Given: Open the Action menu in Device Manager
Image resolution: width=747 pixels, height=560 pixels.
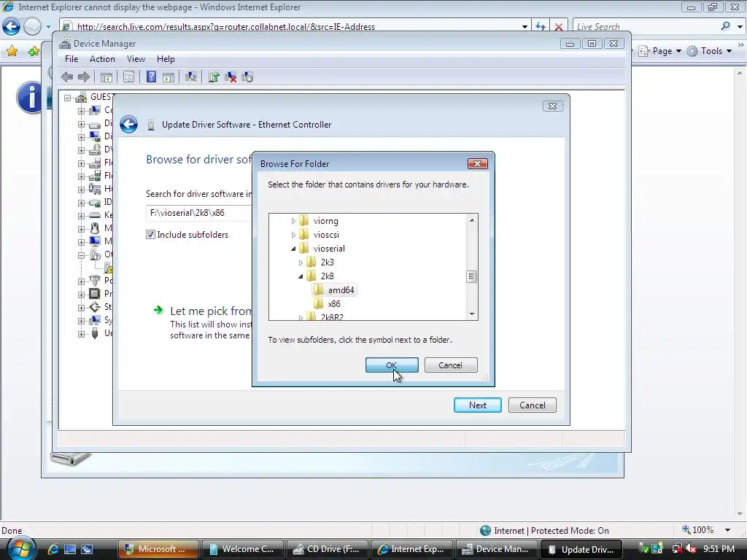Looking at the screenshot, I should pos(102,59).
